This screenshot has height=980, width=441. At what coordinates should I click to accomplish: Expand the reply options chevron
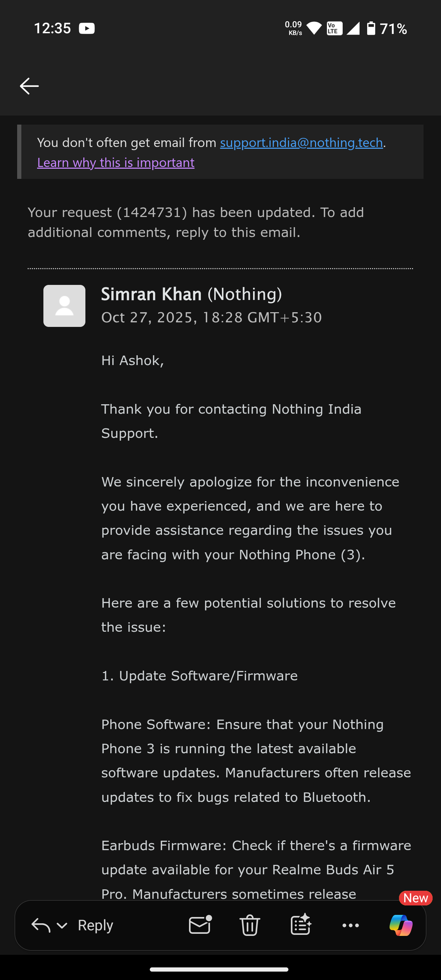pos(62,925)
